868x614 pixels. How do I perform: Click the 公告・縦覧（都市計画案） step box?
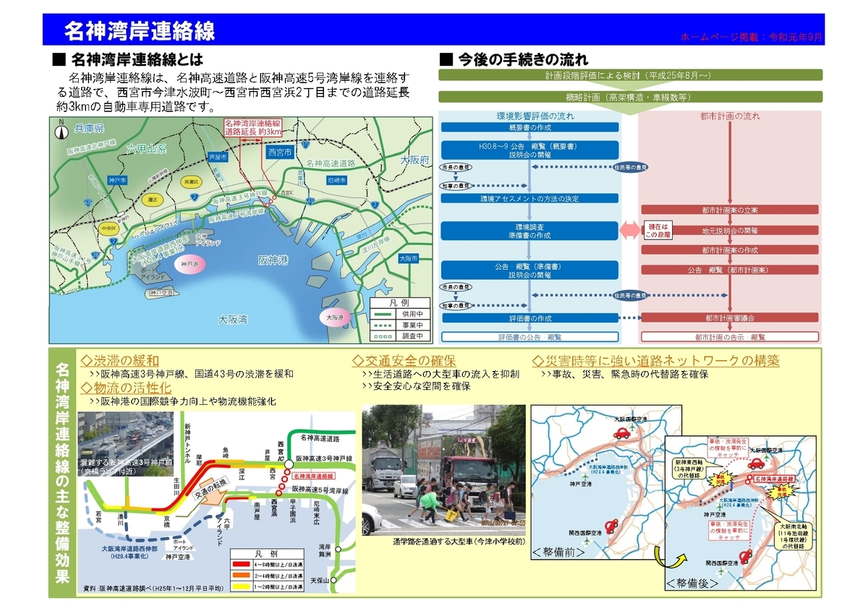click(730, 270)
